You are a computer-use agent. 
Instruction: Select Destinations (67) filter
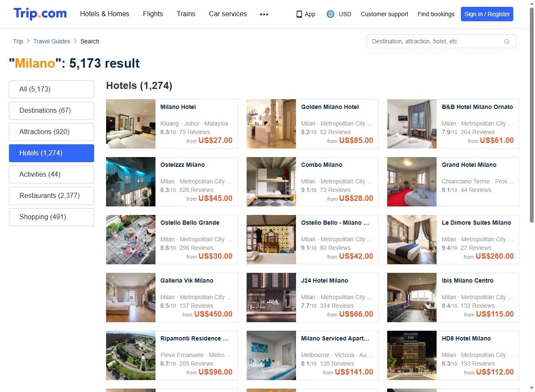(x=52, y=111)
